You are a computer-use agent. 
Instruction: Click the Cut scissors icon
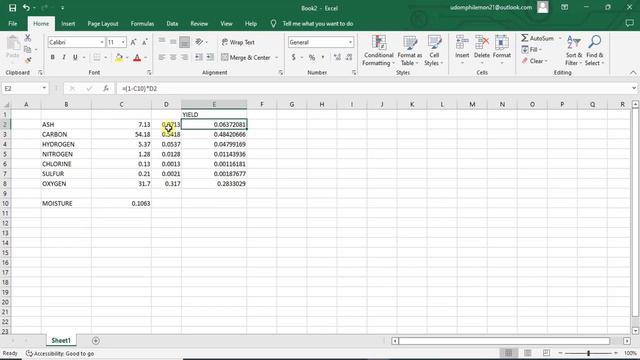coord(28,38)
